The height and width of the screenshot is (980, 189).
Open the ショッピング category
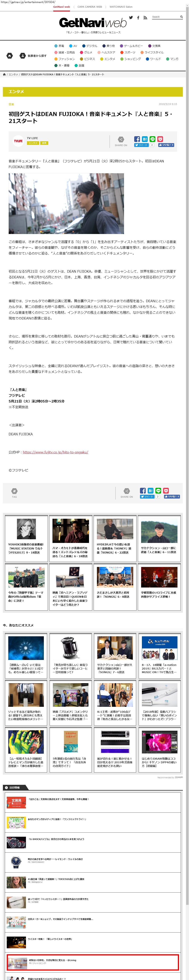pyautogui.click(x=131, y=59)
